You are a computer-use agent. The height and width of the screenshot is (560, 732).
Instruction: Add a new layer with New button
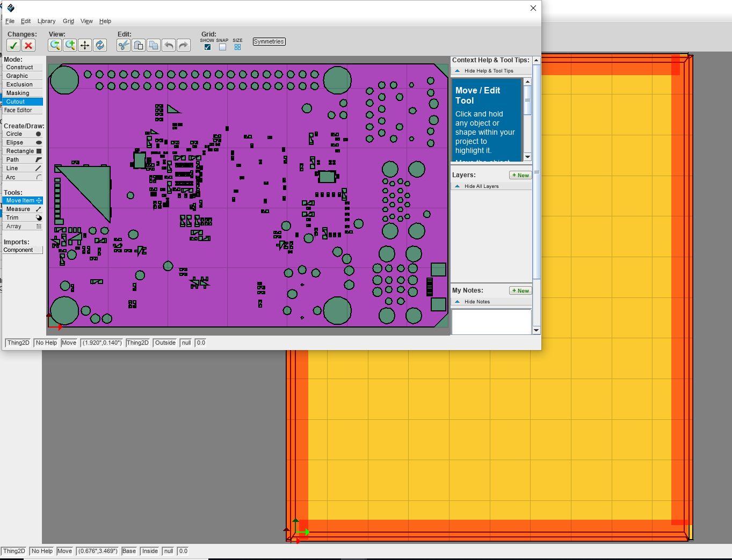520,175
